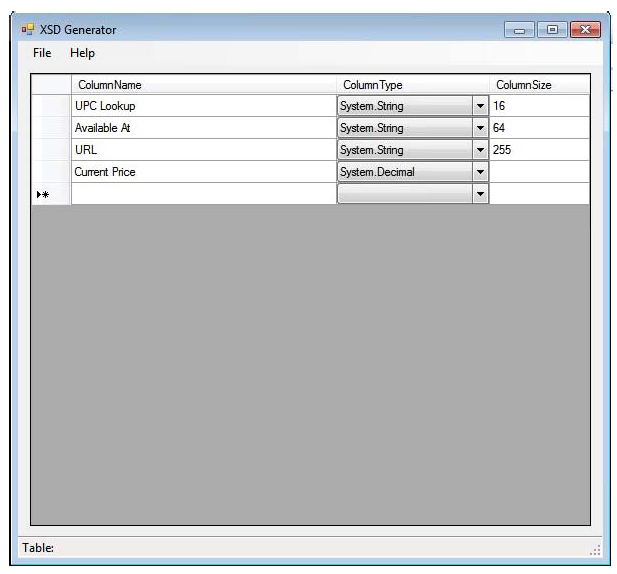Click the XSD Generator title bar icon
The height and width of the screenshot is (574, 617).
click(x=28, y=30)
